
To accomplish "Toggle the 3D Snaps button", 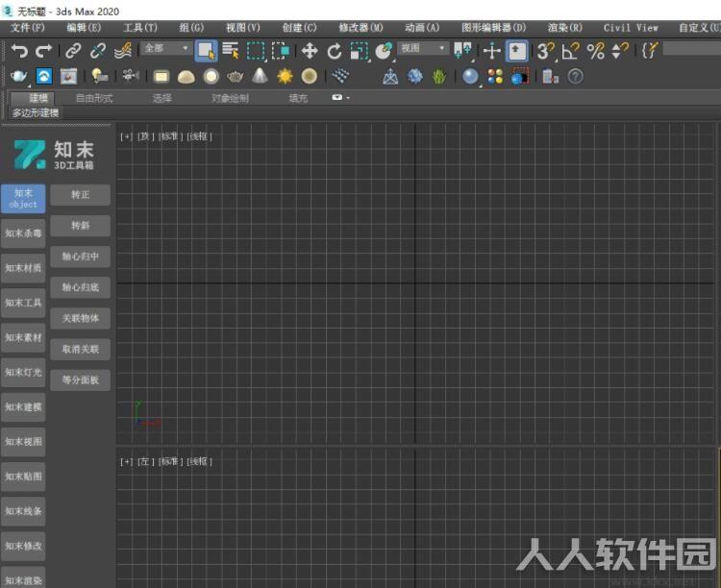I will [x=545, y=51].
